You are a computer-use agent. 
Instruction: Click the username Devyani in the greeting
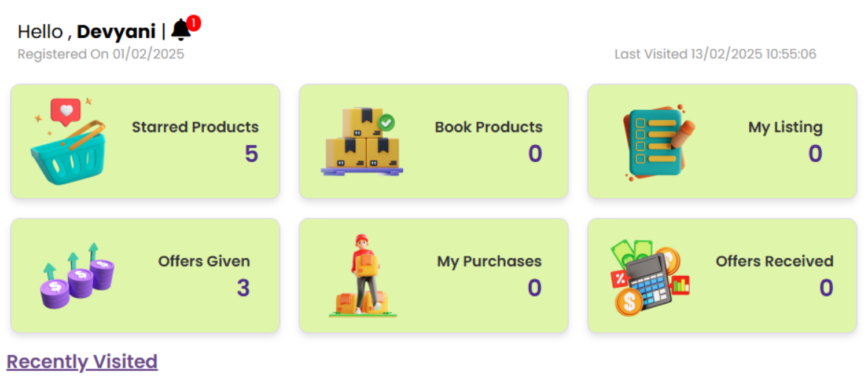pyautogui.click(x=116, y=31)
